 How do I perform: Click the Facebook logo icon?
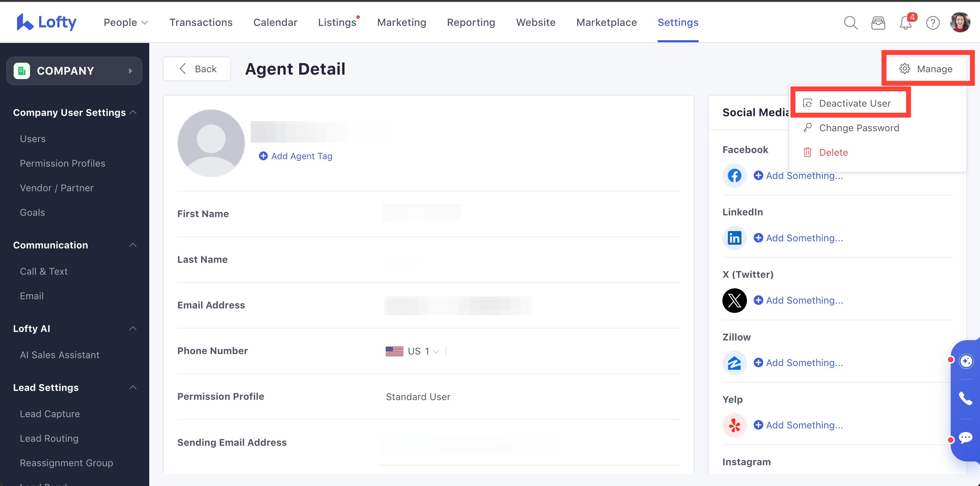tap(734, 176)
